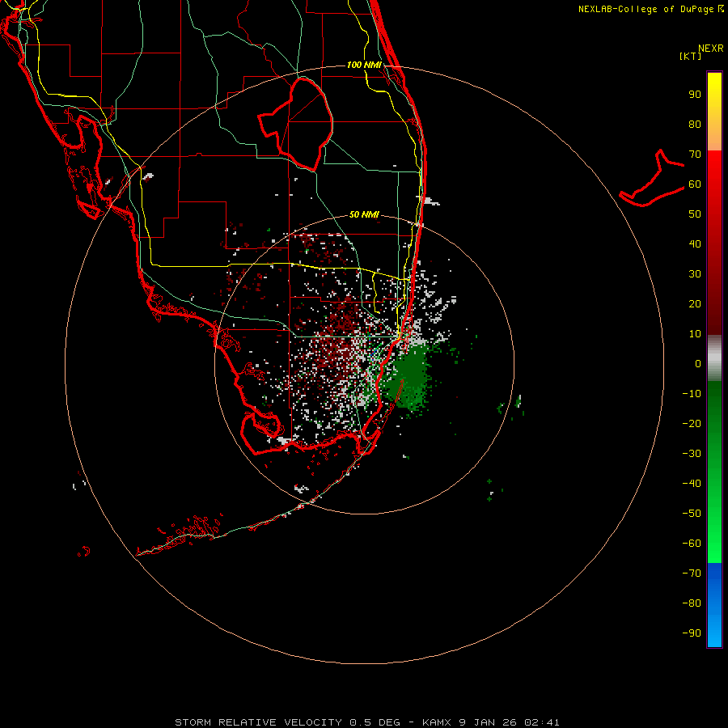Viewport: 728px width, 728px height.
Task: Pick the blue segment beside -80
Action: click(714, 603)
